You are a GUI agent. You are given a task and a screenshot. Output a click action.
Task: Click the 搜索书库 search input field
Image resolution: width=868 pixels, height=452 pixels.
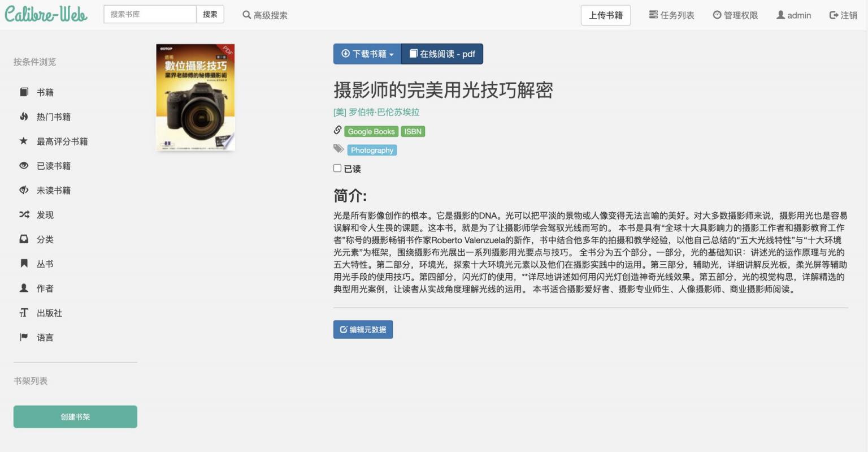(150, 14)
